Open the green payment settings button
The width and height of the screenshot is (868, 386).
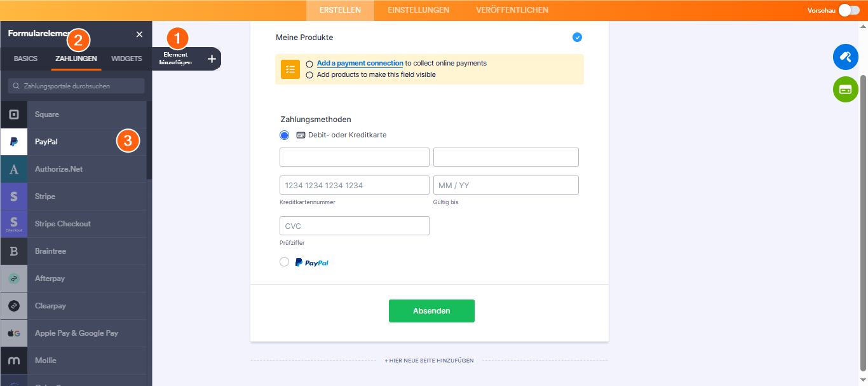845,90
